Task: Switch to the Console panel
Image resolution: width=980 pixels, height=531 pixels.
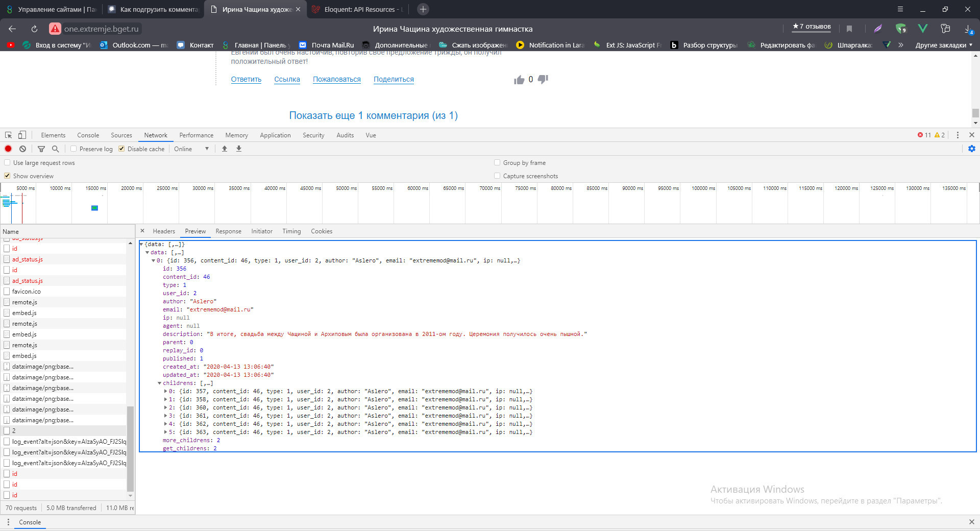Action: [x=88, y=135]
